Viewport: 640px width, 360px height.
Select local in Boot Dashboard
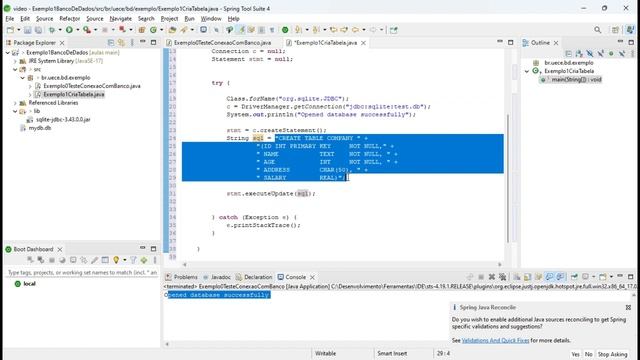[29, 284]
